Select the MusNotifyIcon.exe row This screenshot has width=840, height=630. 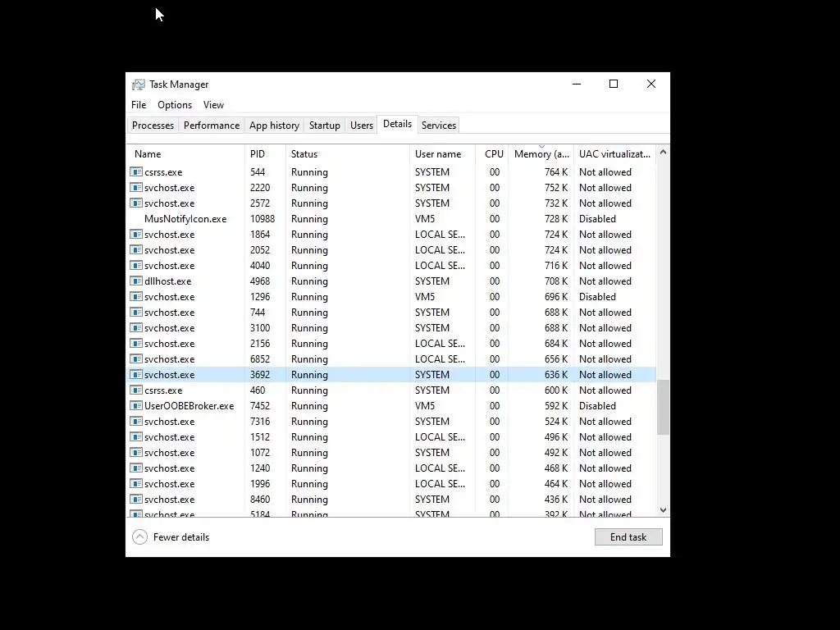point(391,218)
